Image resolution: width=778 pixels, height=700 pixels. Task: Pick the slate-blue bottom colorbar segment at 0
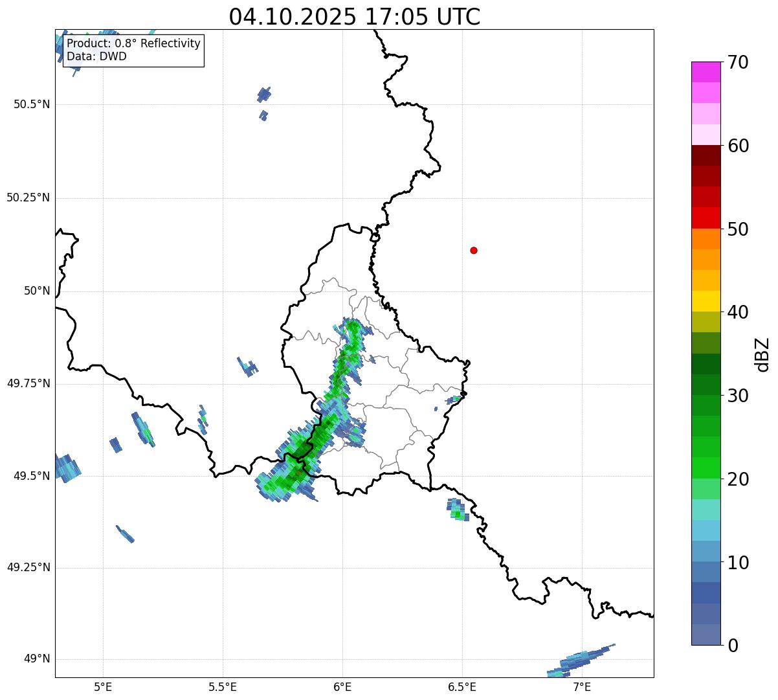[706, 635]
